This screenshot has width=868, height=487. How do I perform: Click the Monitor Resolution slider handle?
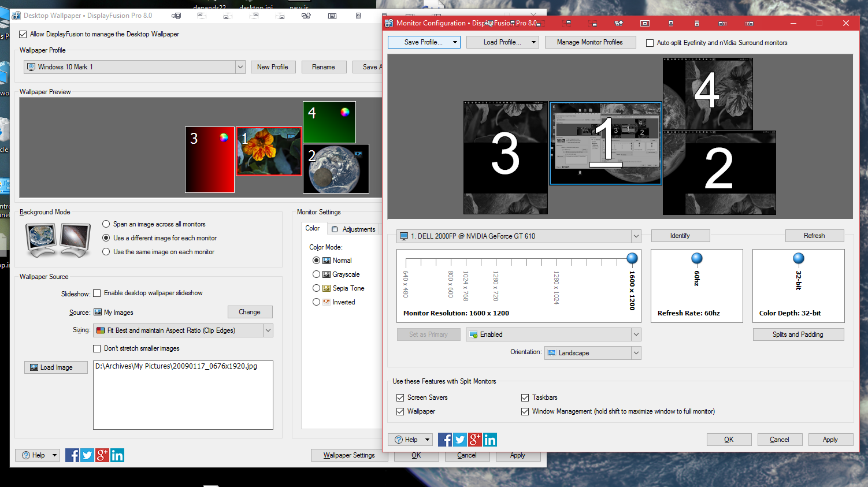pos(632,258)
